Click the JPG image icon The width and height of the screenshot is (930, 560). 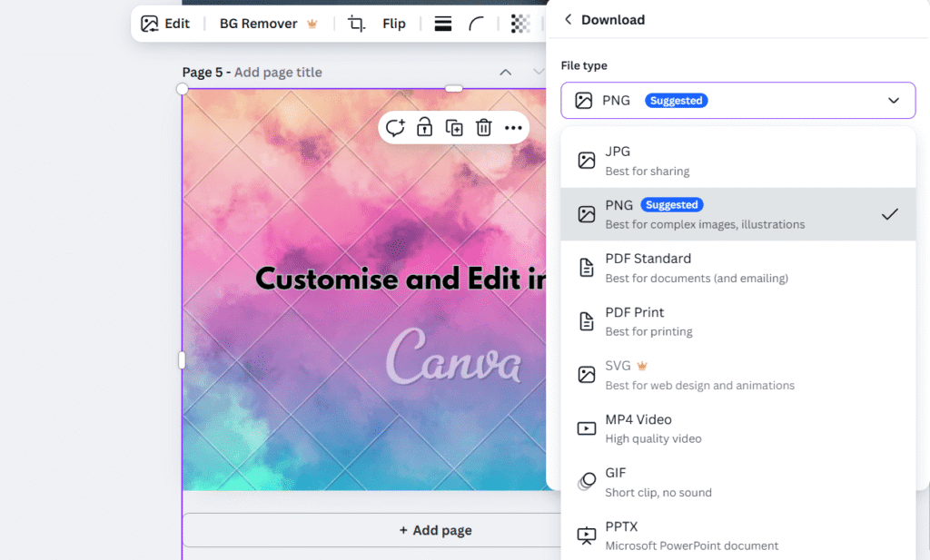point(587,161)
